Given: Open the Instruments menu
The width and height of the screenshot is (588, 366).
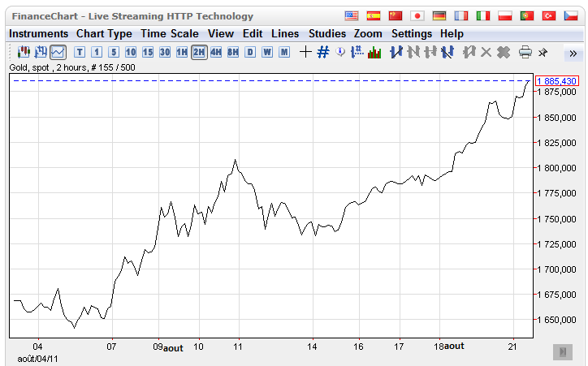Looking at the screenshot, I should coord(38,33).
